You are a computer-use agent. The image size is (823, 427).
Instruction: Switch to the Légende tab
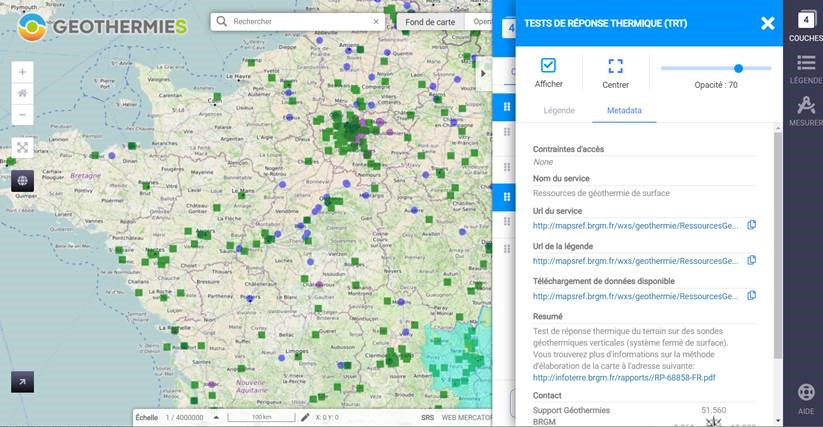[559, 110]
